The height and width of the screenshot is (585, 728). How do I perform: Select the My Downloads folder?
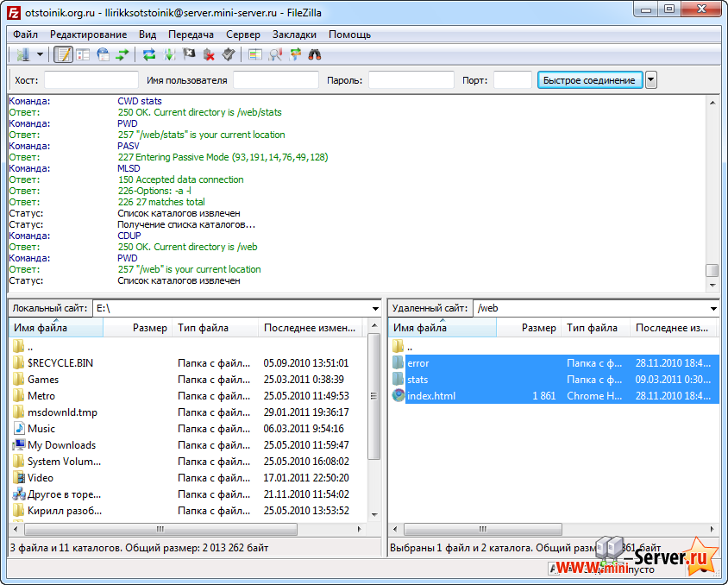[x=188, y=445]
